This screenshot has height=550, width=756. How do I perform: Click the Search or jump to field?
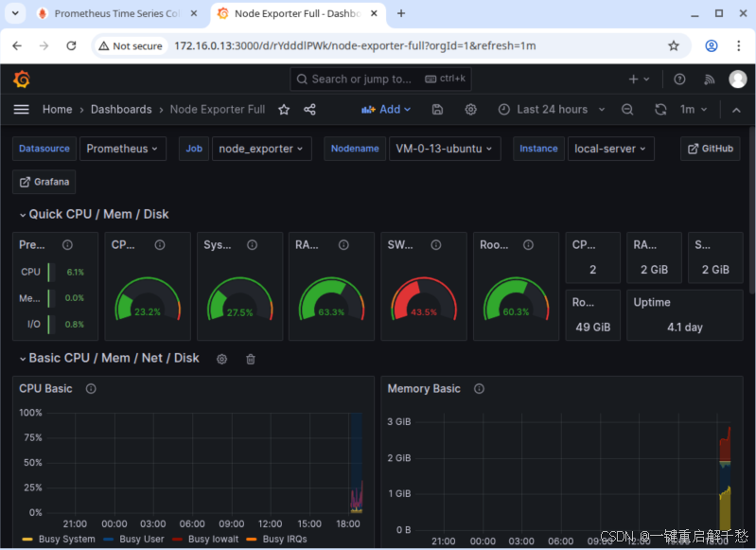tap(380, 80)
